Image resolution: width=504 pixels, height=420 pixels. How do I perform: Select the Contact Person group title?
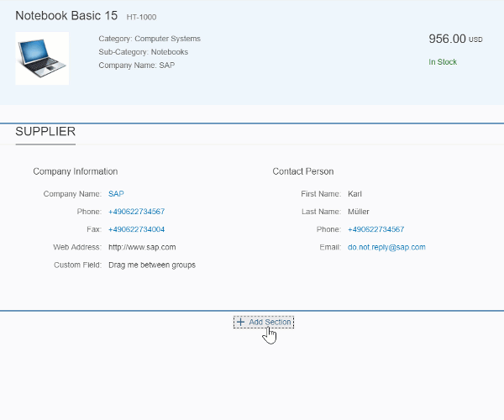click(303, 171)
